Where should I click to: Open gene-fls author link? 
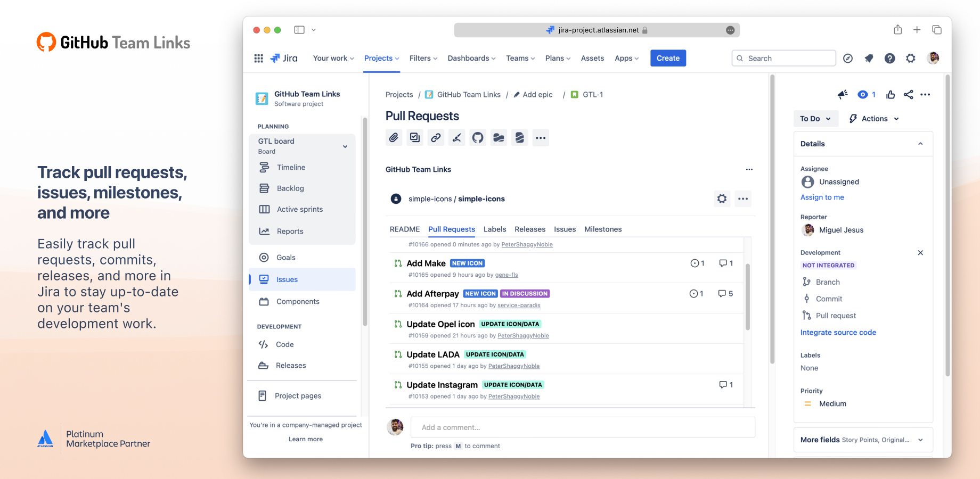[507, 275]
